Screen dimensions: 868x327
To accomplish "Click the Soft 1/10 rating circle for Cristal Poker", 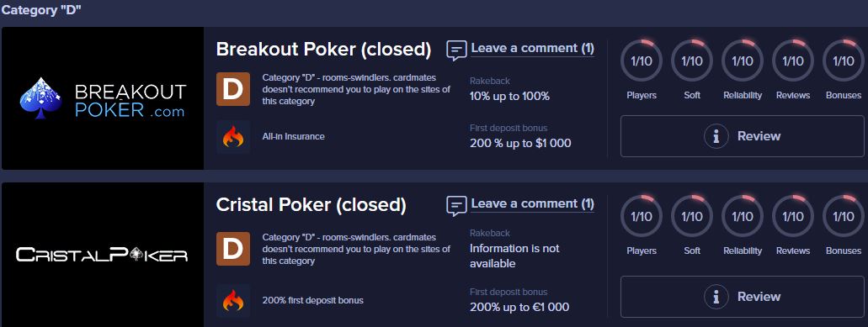I will [x=692, y=216].
